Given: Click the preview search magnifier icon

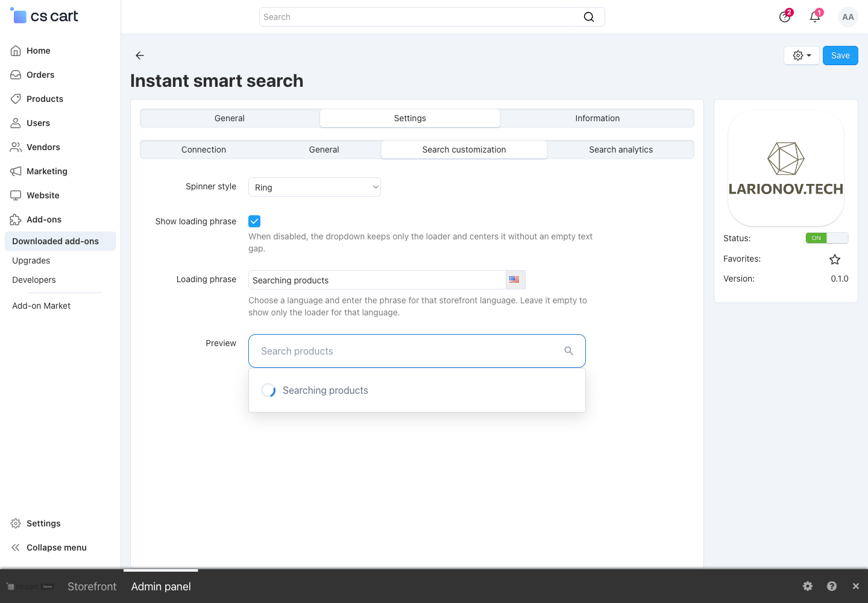Looking at the screenshot, I should [x=568, y=351].
